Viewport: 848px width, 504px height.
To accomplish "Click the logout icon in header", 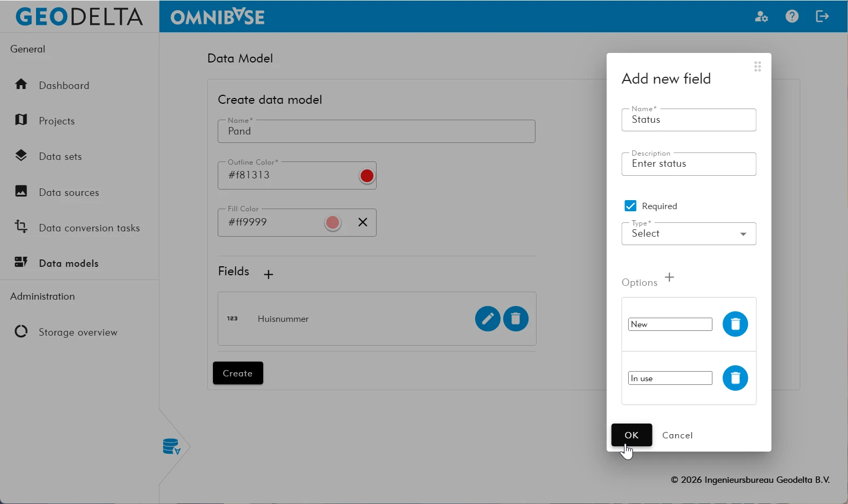I will (x=822, y=16).
